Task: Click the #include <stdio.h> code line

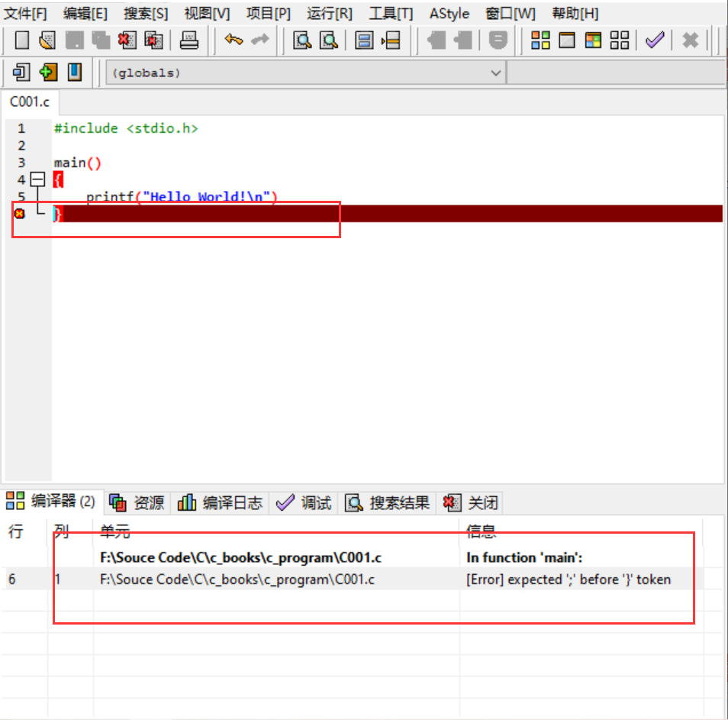Action: coord(126,129)
